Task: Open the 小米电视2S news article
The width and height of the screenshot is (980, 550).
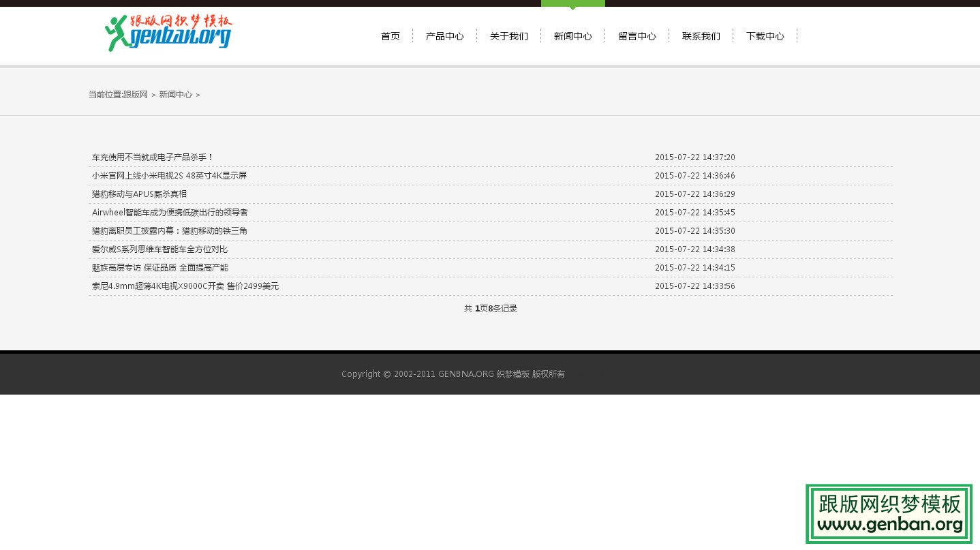Action: tap(169, 175)
